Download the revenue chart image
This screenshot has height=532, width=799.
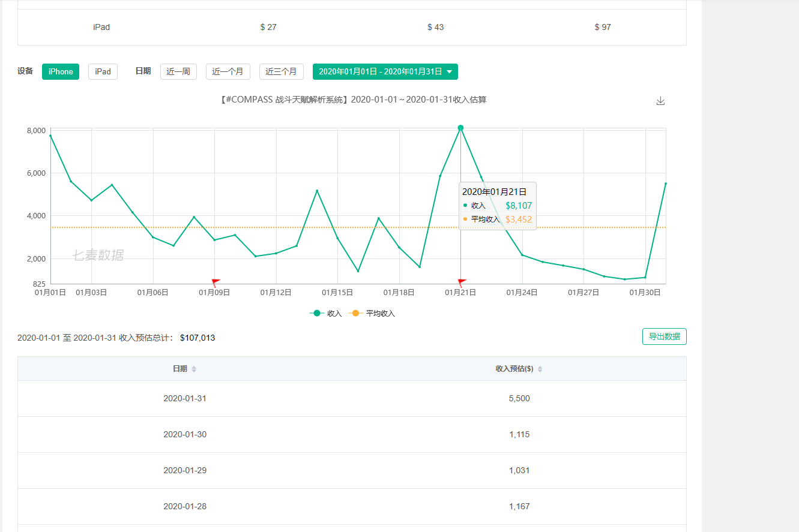click(660, 101)
